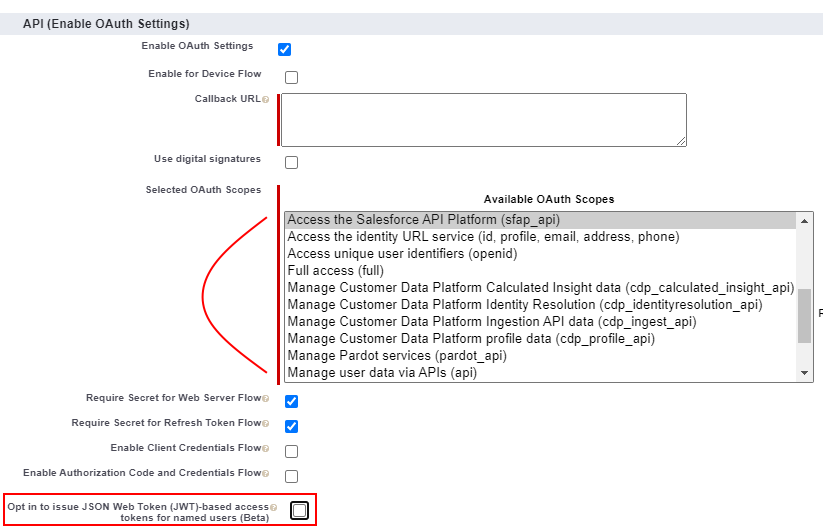Check Enable Authorization Code and Credentials Flow
The width and height of the screenshot is (823, 529).
click(x=291, y=477)
